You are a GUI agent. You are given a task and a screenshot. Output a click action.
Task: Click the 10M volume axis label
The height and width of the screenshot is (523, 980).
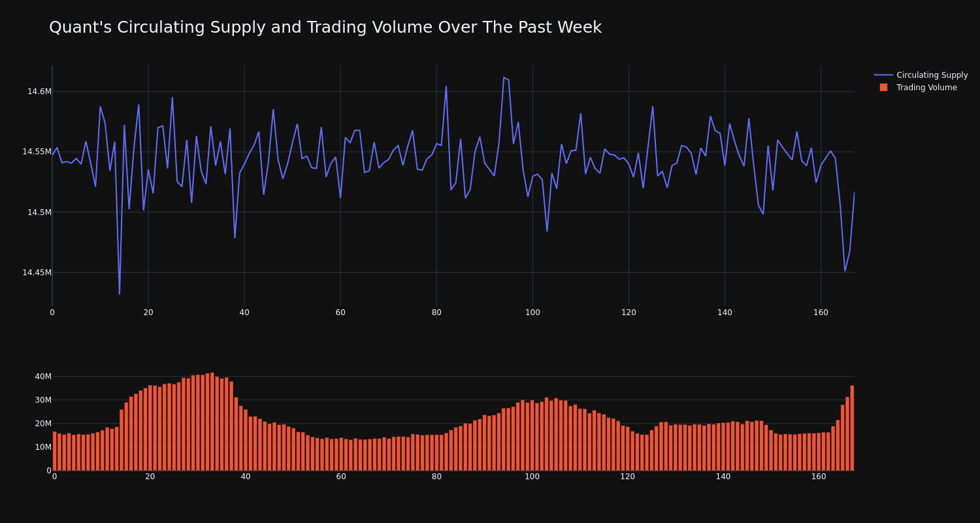pos(43,447)
